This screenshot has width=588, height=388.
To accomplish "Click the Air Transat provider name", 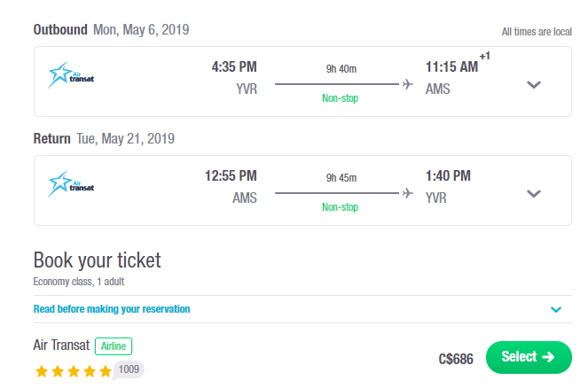I will pos(61,345).
